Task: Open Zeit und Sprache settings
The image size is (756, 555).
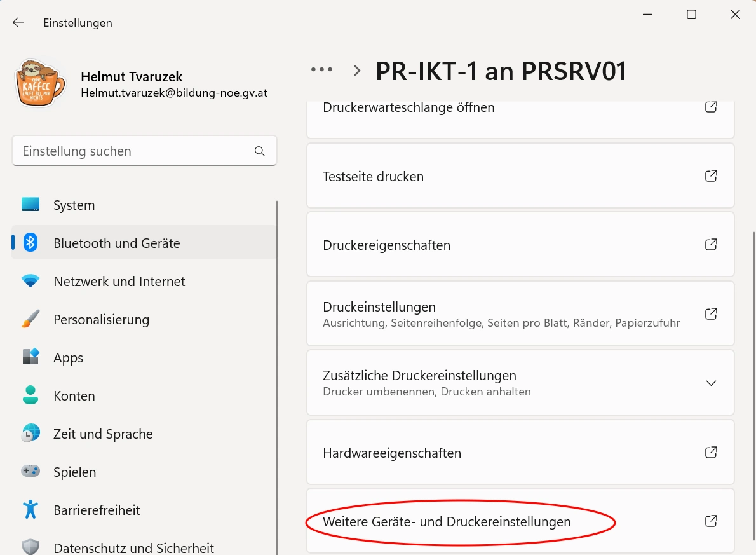Action: click(103, 434)
